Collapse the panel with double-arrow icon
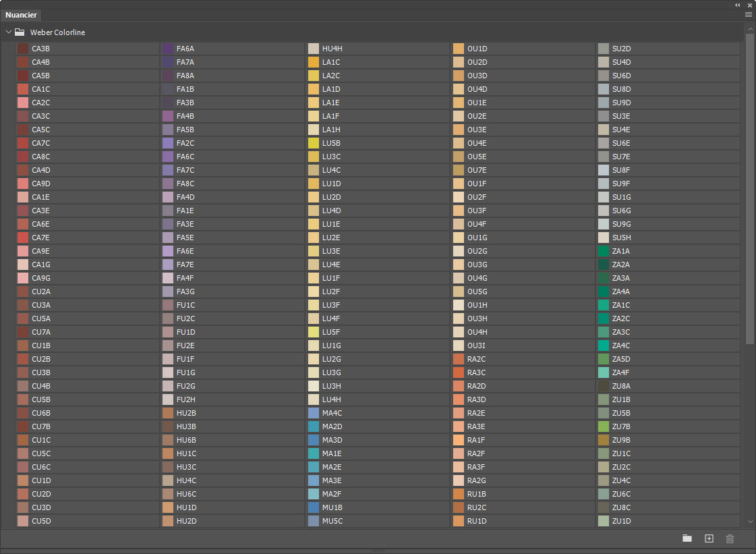 tap(738, 5)
